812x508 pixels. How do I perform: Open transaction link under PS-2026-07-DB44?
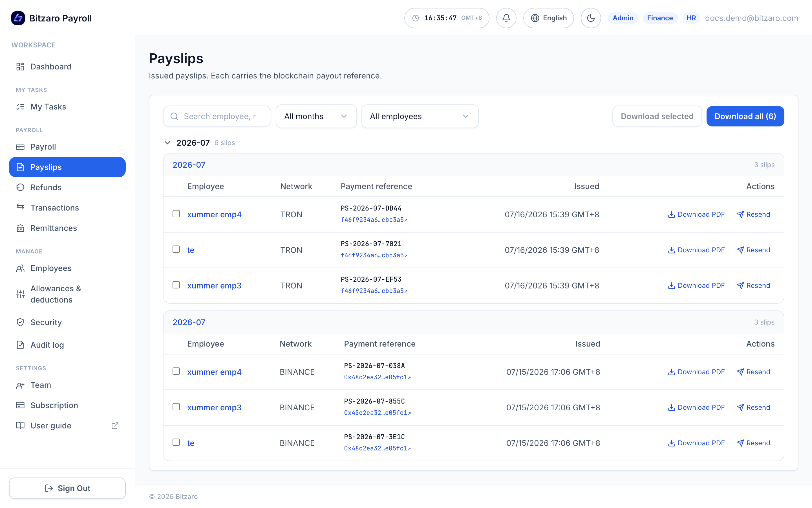coord(374,220)
